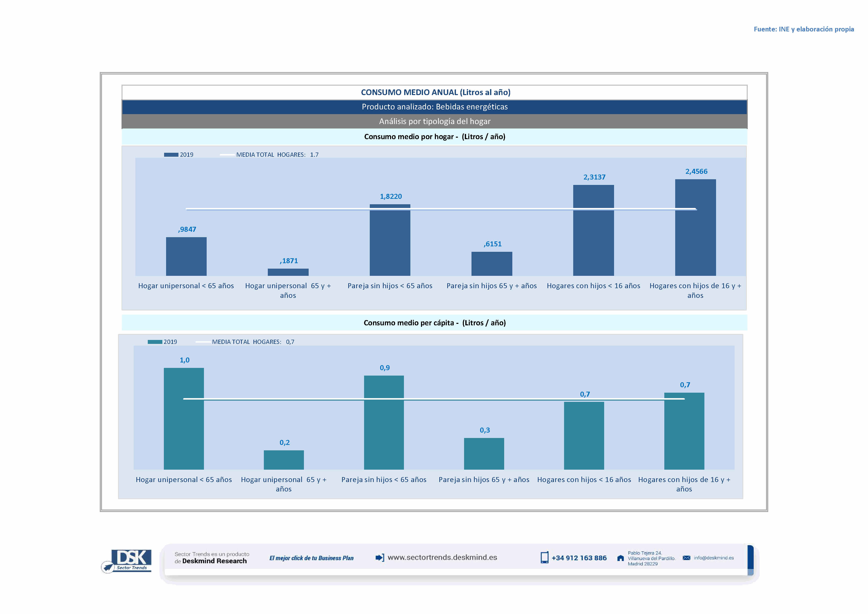Click the 2019 dark blue legend swatch in top chart
Screen dimensions: 868x614
click(171, 155)
